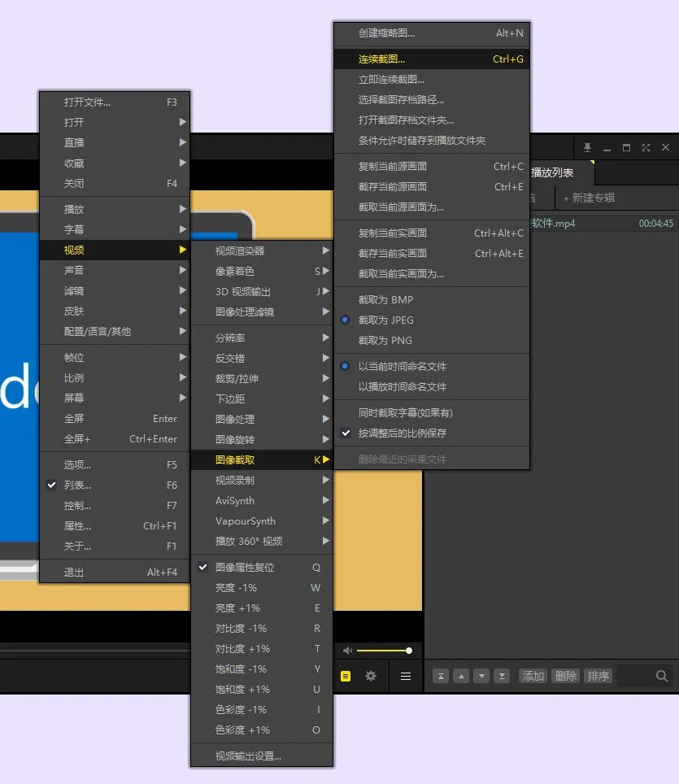Open settings via the gear icon
This screenshot has width=679, height=784.
(x=371, y=676)
